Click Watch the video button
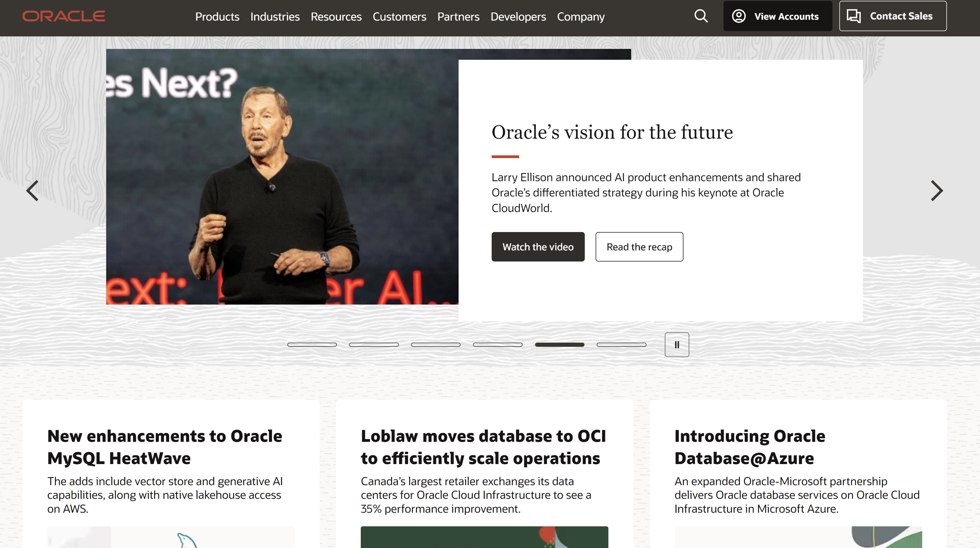Image resolution: width=980 pixels, height=548 pixels. click(538, 247)
